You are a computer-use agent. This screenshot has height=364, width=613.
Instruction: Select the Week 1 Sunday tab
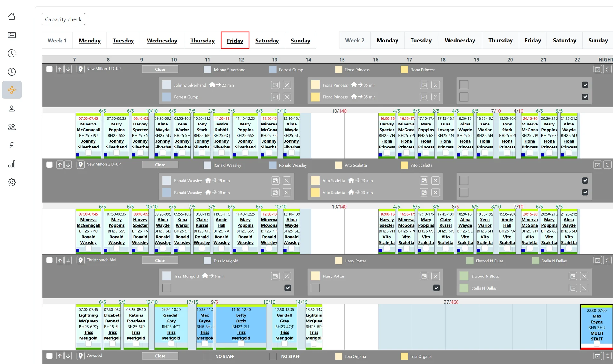click(300, 41)
